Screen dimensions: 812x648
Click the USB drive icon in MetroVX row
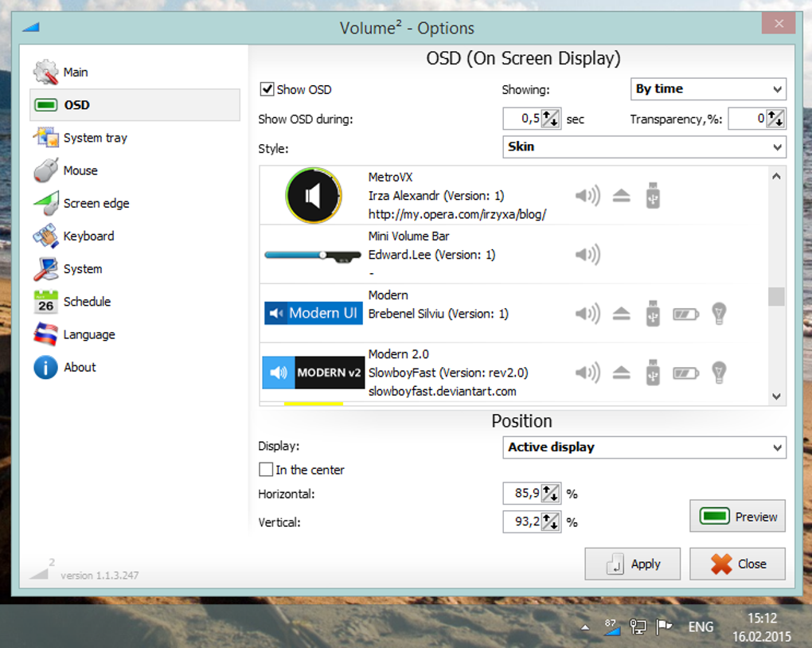(x=653, y=195)
